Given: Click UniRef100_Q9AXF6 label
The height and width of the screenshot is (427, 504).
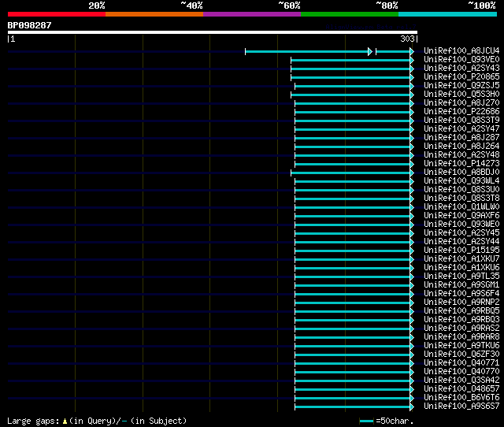Looking at the screenshot, I should pos(461,216).
